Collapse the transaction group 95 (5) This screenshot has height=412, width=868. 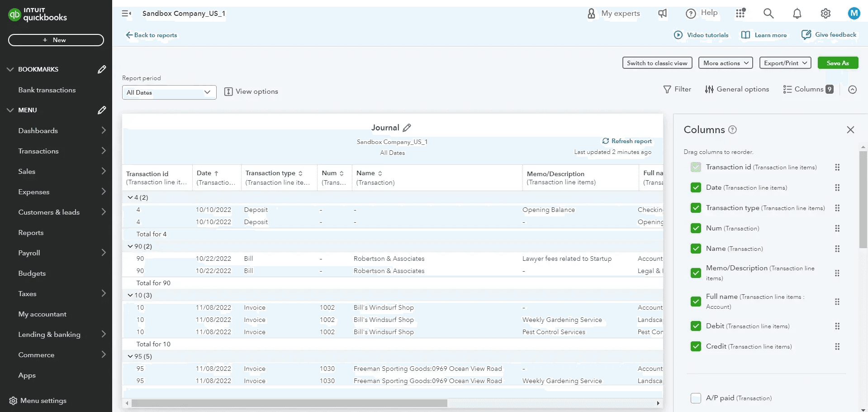click(130, 356)
